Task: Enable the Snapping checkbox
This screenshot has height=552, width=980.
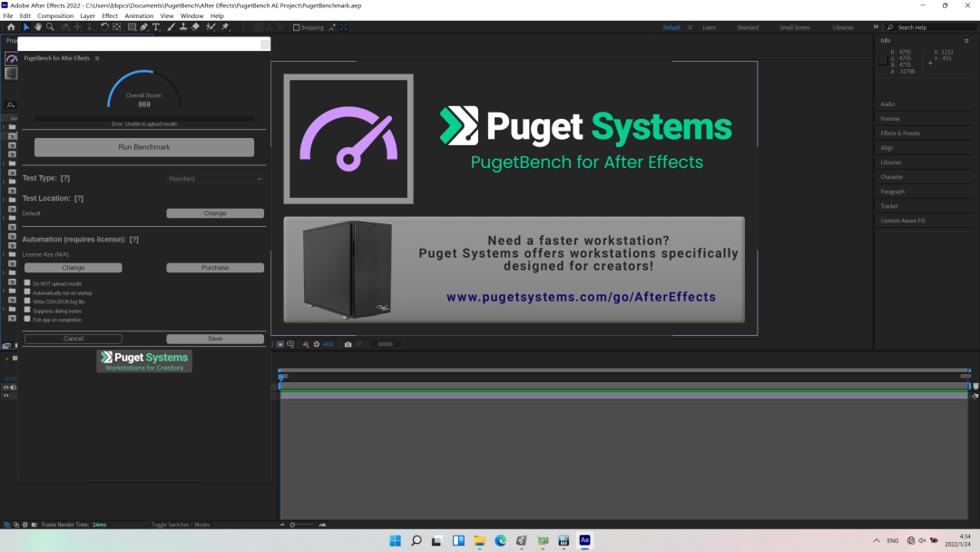Action: (x=297, y=27)
